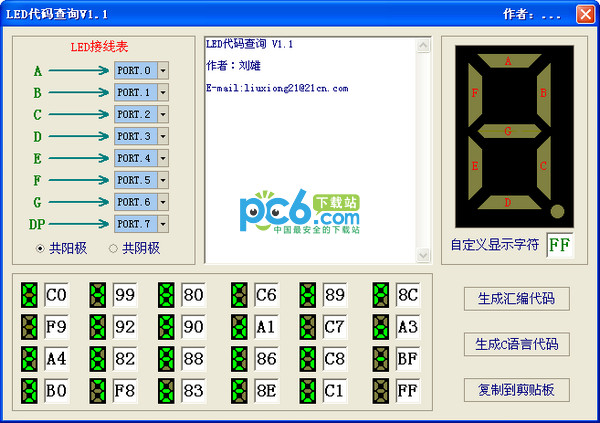Click the 作者：刘雄 line in text box
The height and width of the screenshot is (423, 600).
coord(233,65)
